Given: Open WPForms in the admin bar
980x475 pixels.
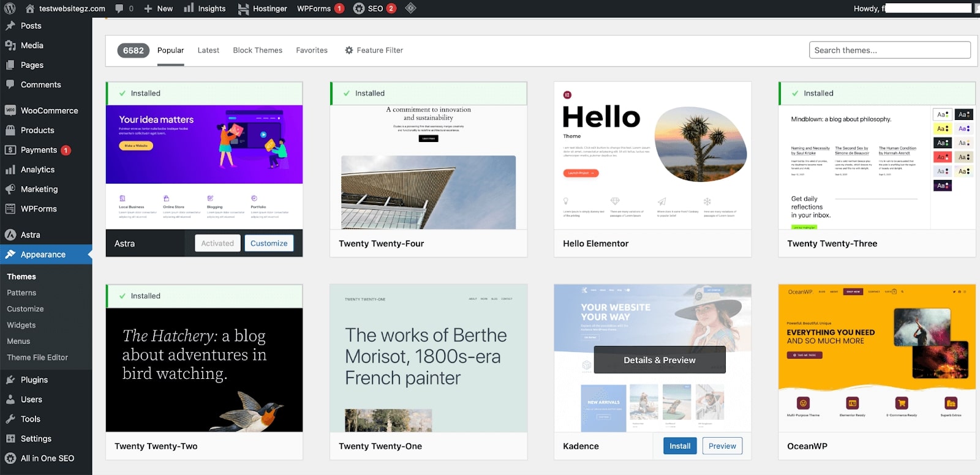Looking at the screenshot, I should 320,9.
